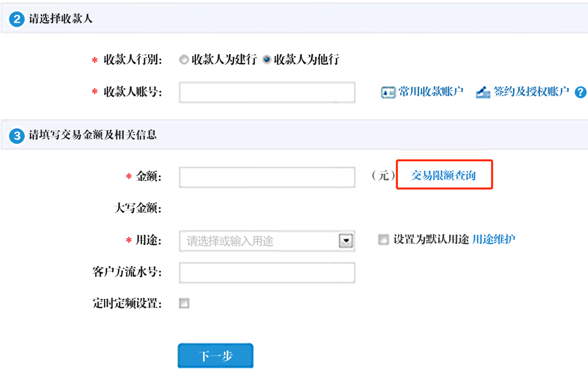Focus the 客户方流水号 input field
Screen dimensions: 588x370
click(267, 272)
